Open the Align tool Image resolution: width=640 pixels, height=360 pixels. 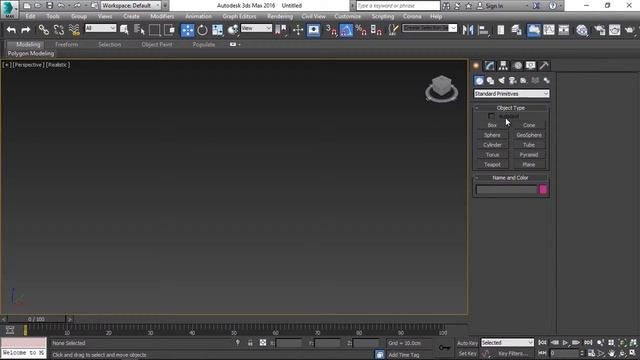[483, 30]
